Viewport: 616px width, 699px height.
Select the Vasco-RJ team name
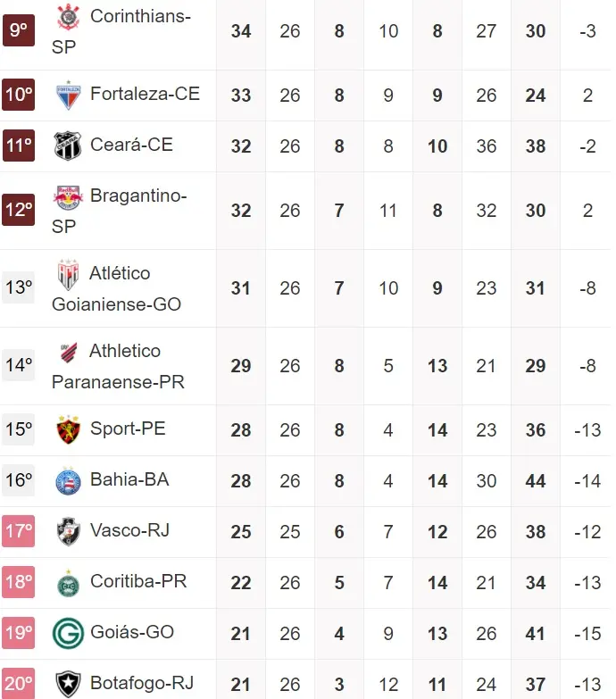(x=129, y=530)
